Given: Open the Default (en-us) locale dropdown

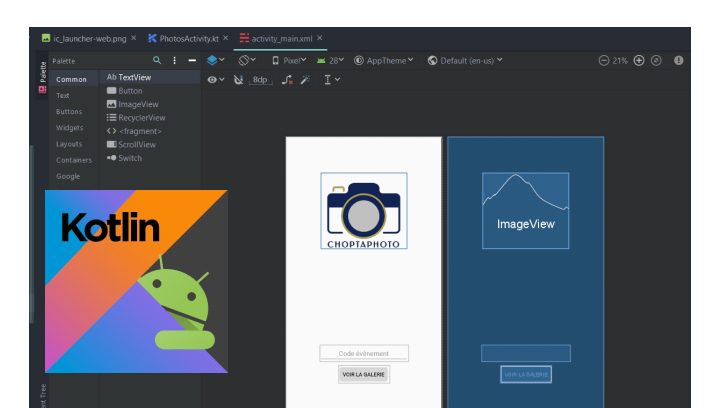Looking at the screenshot, I should 465,61.
